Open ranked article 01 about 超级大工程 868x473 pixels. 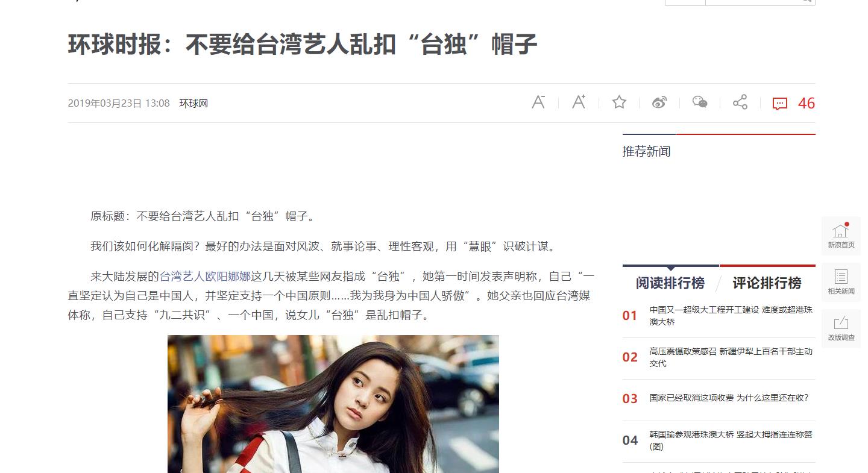point(731,316)
